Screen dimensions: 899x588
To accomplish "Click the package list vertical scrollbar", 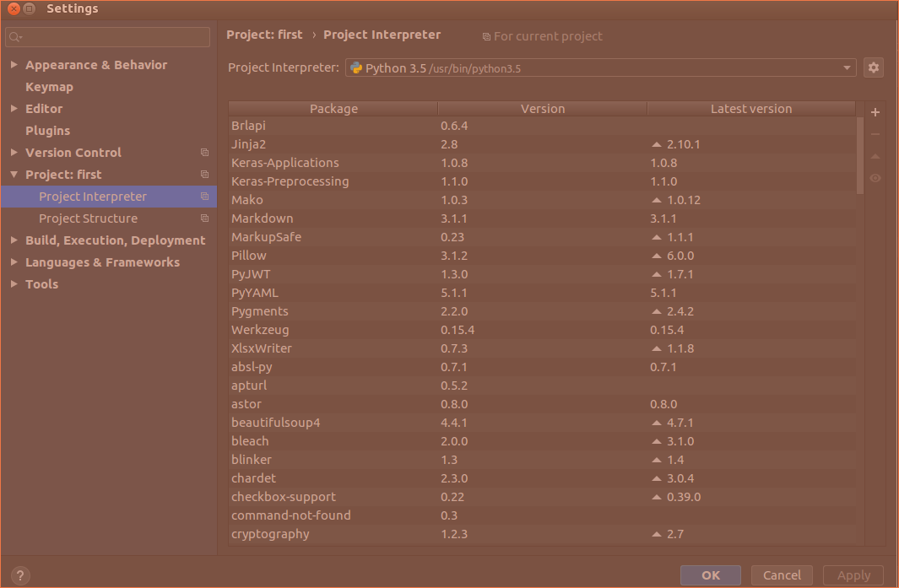I will click(x=860, y=156).
